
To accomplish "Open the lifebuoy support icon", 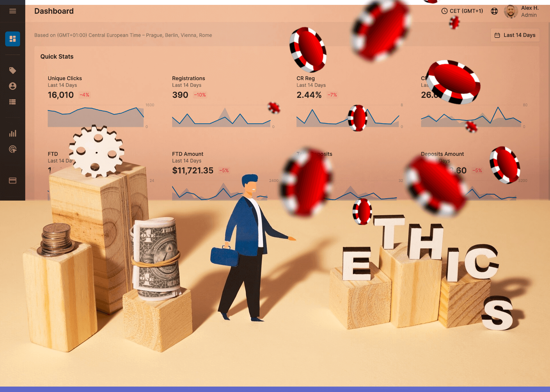I will coord(494,11).
